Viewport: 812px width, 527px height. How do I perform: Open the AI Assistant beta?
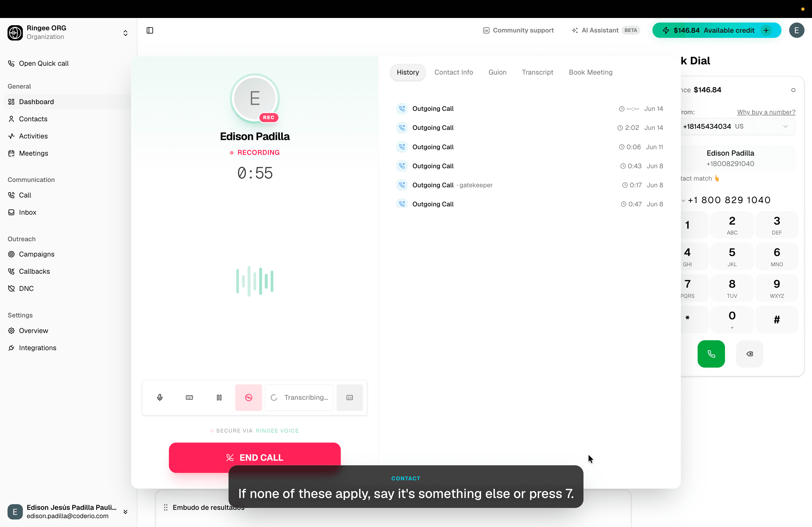click(606, 30)
